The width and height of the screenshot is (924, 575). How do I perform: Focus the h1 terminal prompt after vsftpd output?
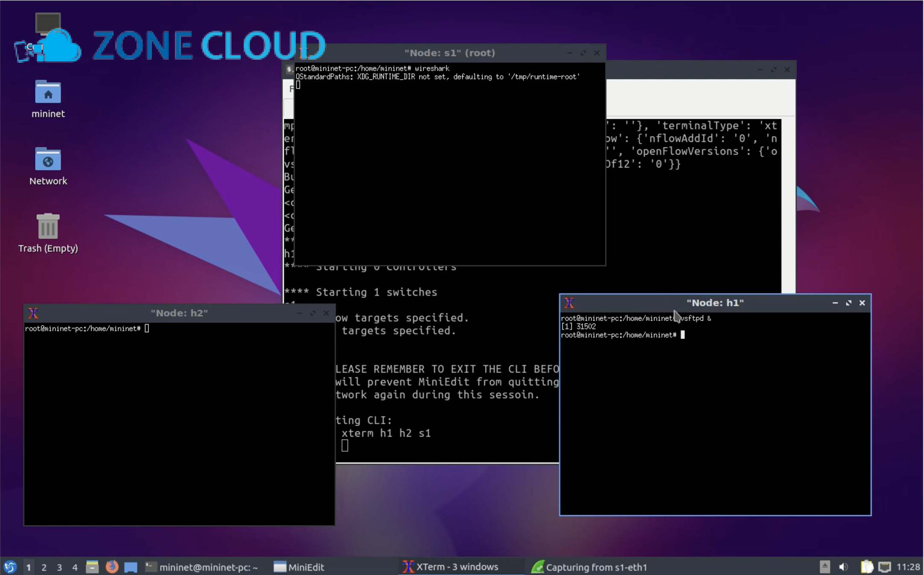623,335
